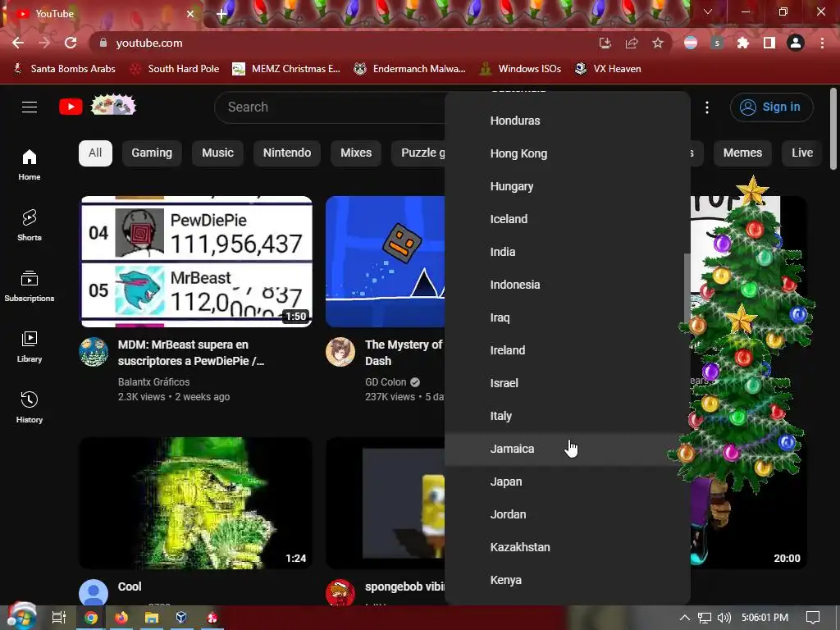Open the MrBeast vs PewDiePie video thumbnail
The height and width of the screenshot is (630, 840).
click(x=197, y=262)
